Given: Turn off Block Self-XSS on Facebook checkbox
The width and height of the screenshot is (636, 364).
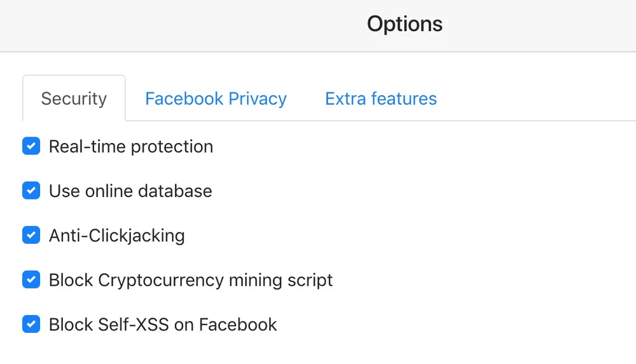Looking at the screenshot, I should coord(31,325).
